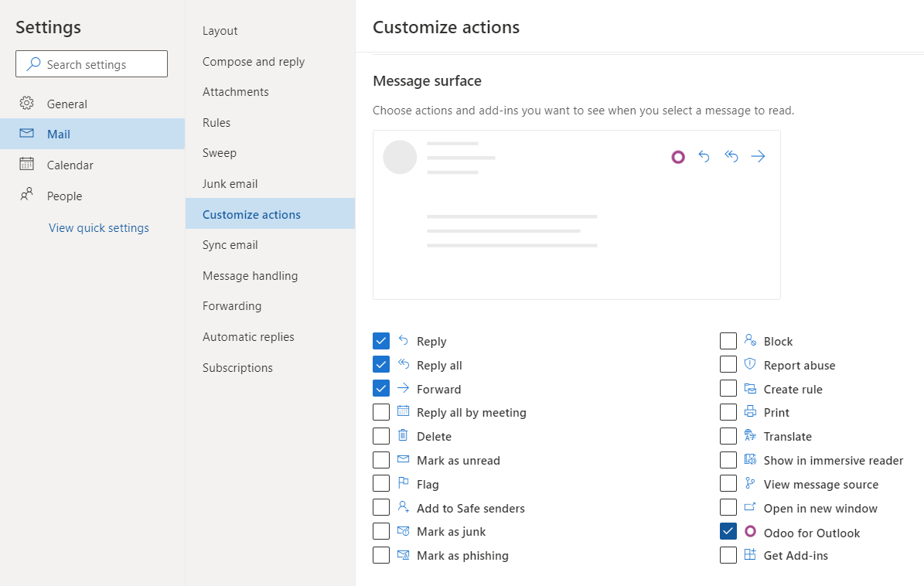Switch to Compose and reply settings
The height and width of the screenshot is (586, 924).
[253, 61]
